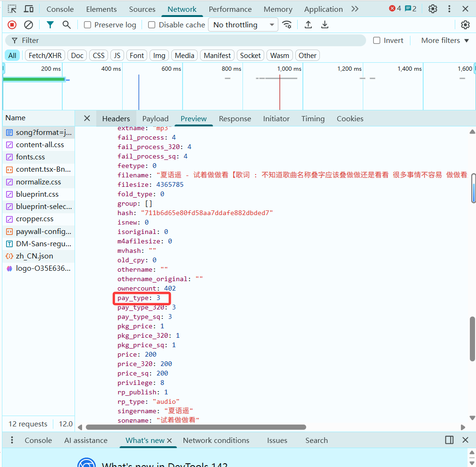Open the No throttling dropdown
This screenshot has height=467, width=476.
point(243,25)
